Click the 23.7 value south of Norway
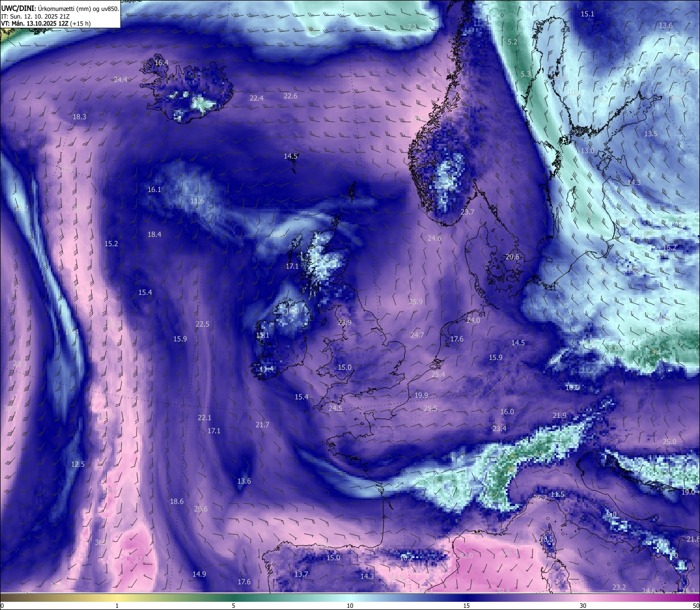The width and height of the screenshot is (700, 610). [x=467, y=212]
